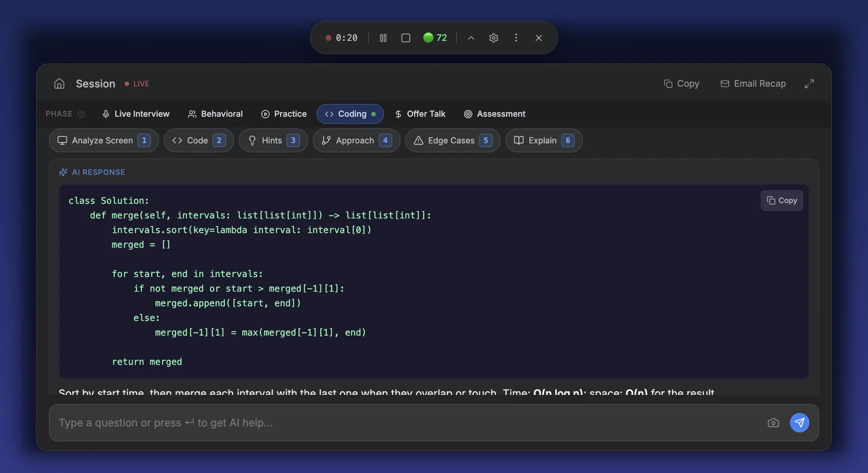This screenshot has width=868, height=473.
Task: Click the Explain action button
Action: (x=544, y=141)
